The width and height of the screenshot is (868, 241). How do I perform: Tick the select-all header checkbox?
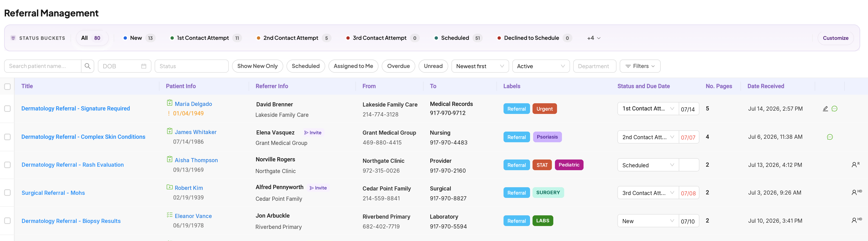pos(7,86)
